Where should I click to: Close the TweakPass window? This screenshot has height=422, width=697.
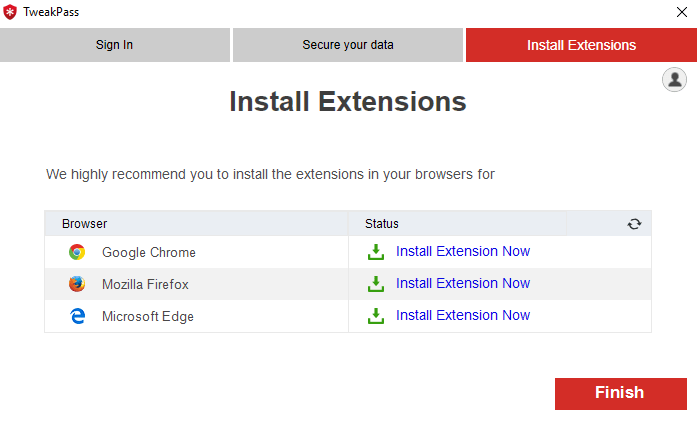(x=681, y=12)
